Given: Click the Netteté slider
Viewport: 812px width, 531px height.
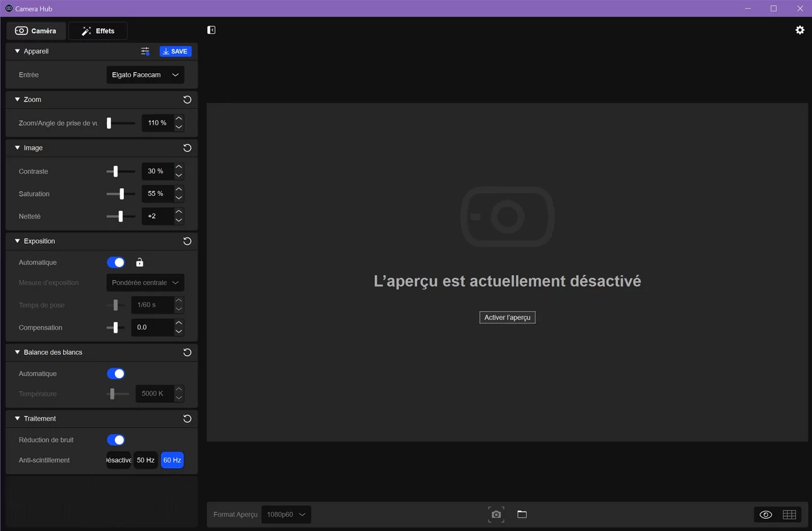Looking at the screenshot, I should pyautogui.click(x=120, y=216).
